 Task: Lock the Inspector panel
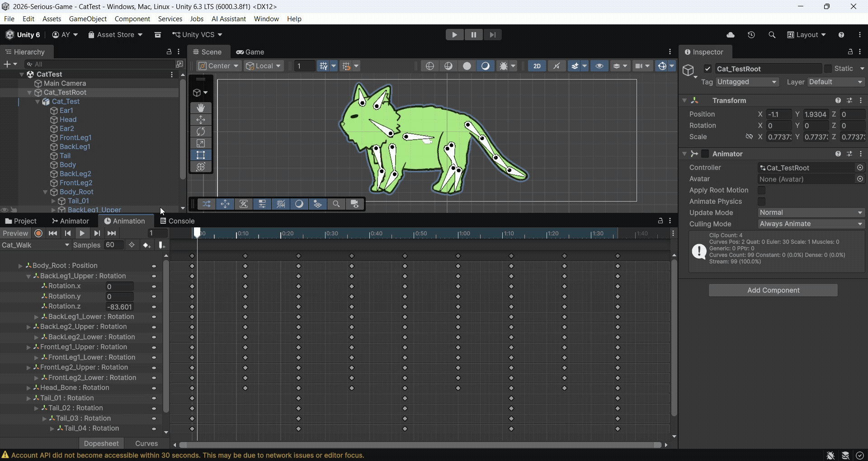coord(850,52)
